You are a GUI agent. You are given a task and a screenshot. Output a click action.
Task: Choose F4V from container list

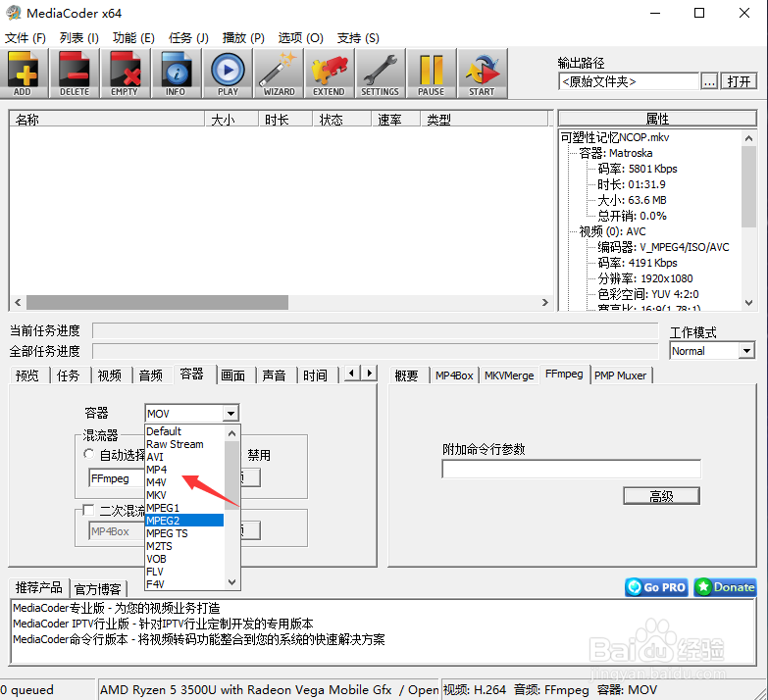coord(184,584)
